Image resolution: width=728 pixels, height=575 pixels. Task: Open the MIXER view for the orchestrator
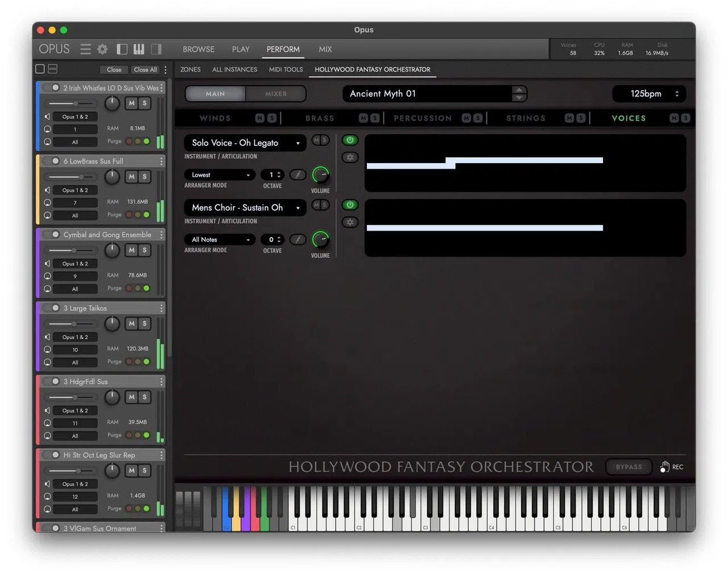[275, 93]
